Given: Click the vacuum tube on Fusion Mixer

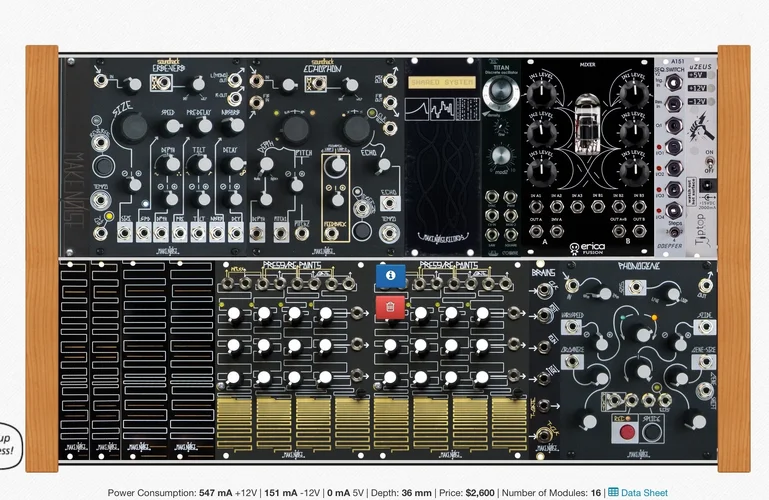Looking at the screenshot, I should (x=587, y=123).
